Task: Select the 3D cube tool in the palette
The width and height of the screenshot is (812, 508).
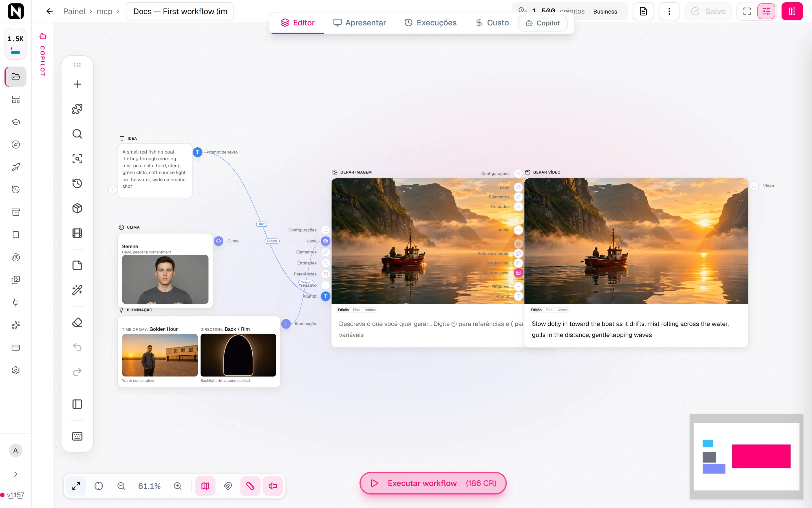Action: [x=77, y=208]
